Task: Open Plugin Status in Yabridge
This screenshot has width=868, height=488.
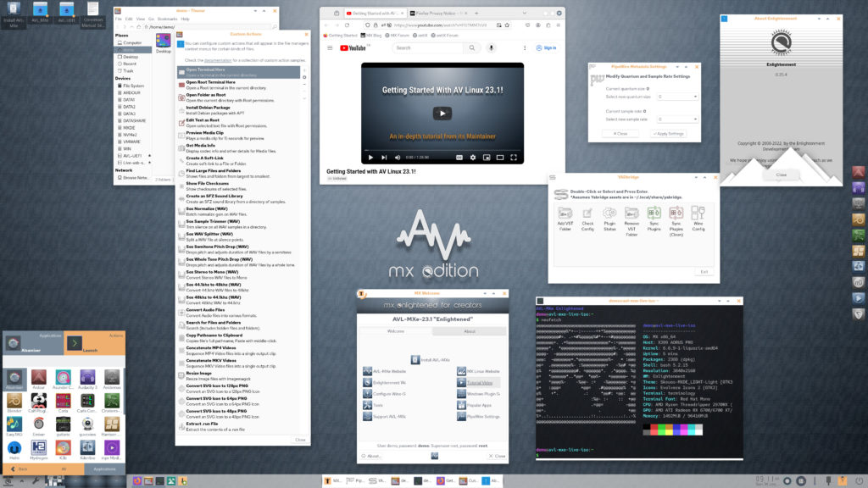Action: (x=609, y=219)
